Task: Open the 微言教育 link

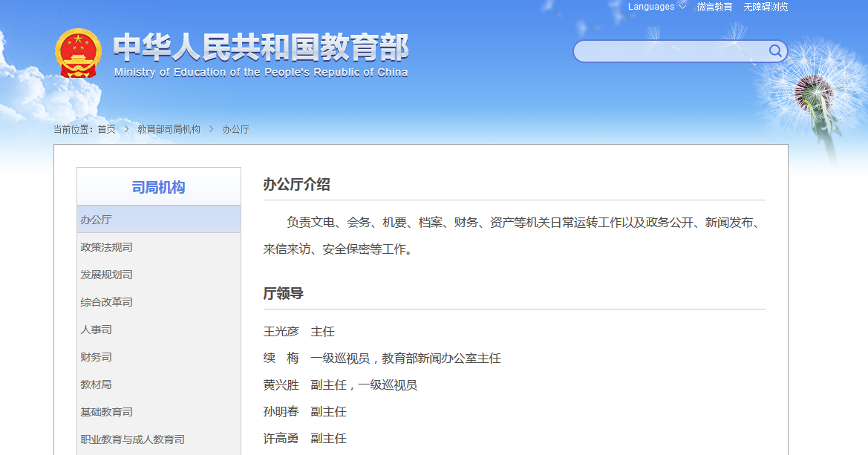Action: pyautogui.click(x=714, y=7)
